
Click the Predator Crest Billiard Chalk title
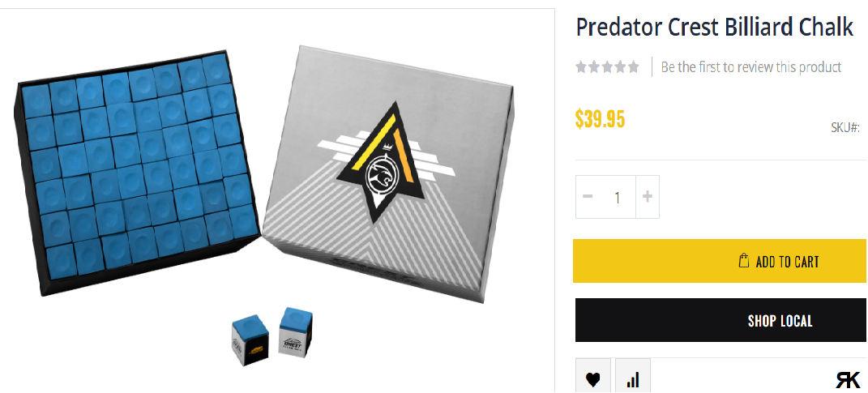pos(715,27)
